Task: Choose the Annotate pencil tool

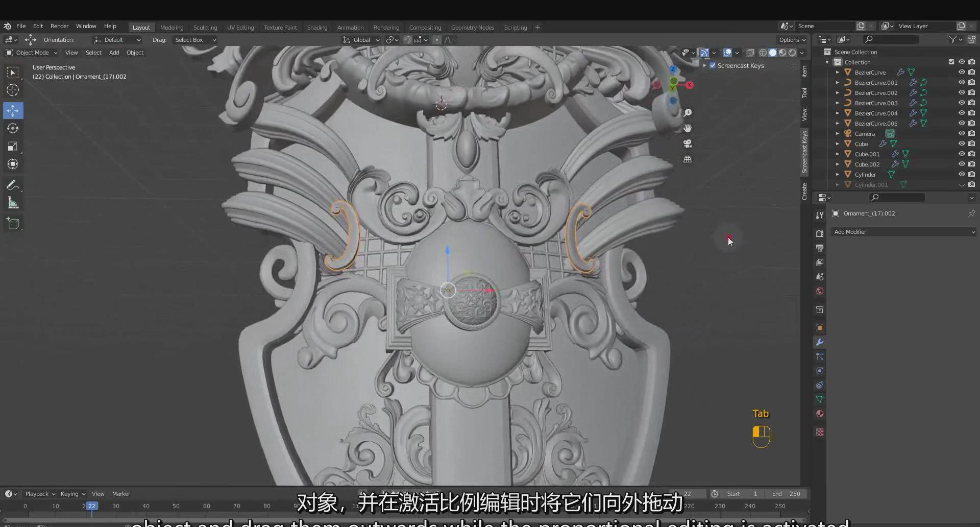Action: point(13,185)
